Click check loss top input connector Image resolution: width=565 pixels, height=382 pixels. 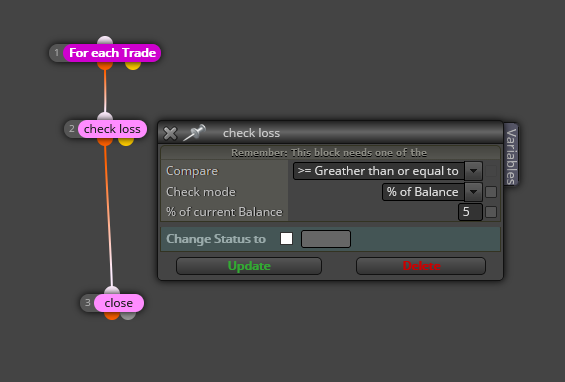105,116
